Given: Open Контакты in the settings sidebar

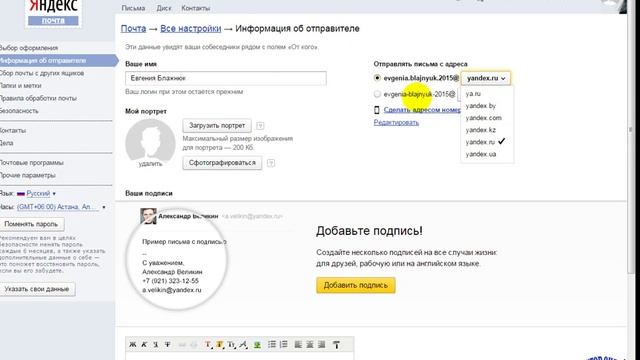Looking at the screenshot, I should click(x=13, y=131).
